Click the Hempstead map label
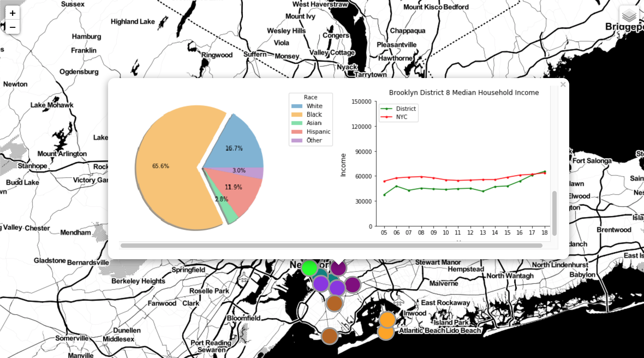This screenshot has height=358, width=644. [x=466, y=269]
